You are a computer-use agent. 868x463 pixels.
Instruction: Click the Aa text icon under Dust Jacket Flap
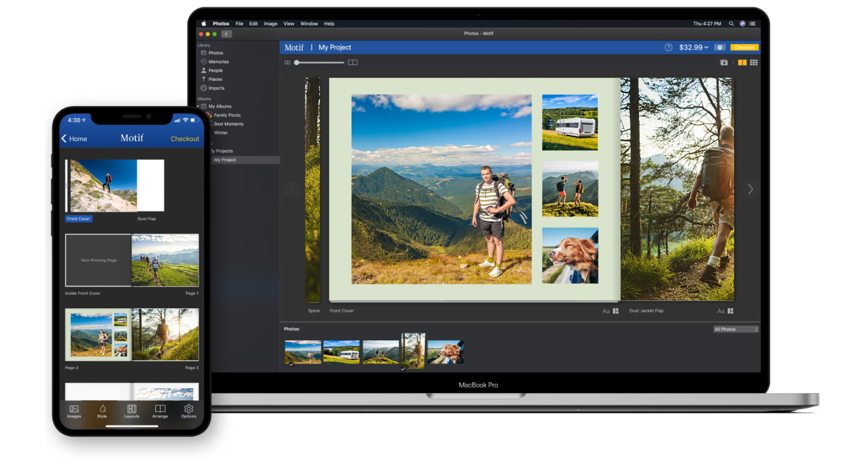click(720, 311)
